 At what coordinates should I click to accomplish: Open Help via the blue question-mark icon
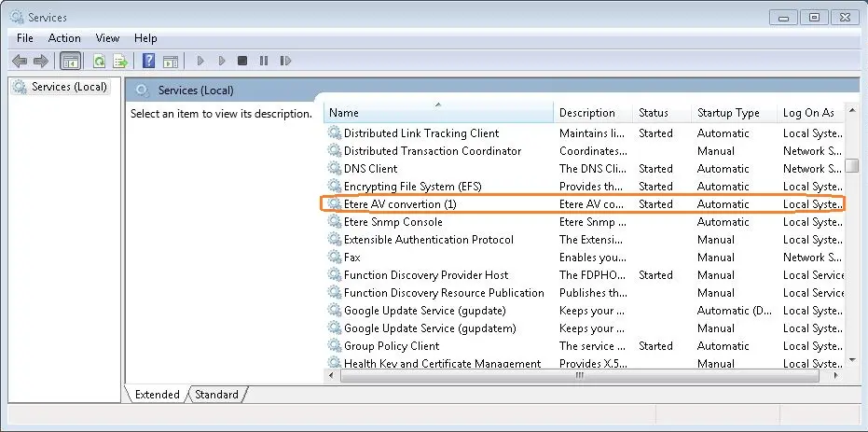click(148, 62)
